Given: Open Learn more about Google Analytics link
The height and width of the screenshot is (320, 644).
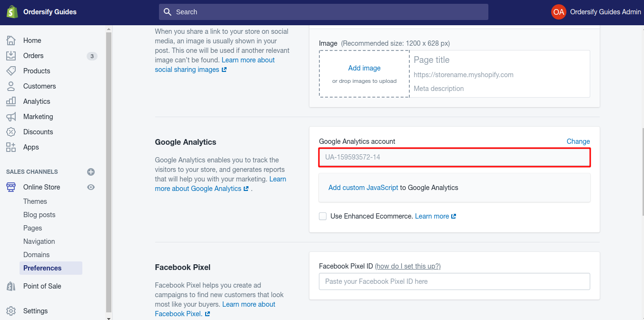Looking at the screenshot, I should (221, 184).
